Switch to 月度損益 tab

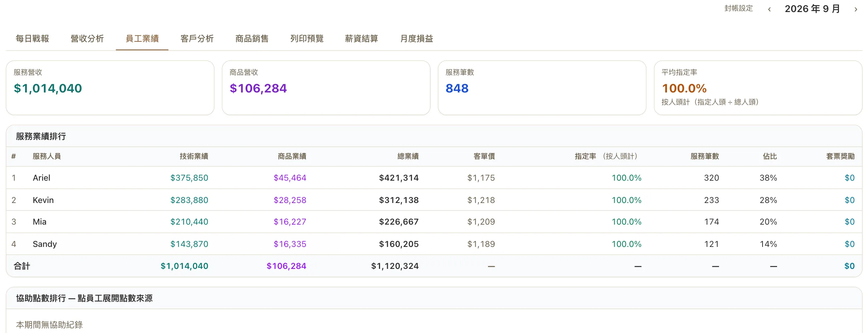click(x=417, y=38)
